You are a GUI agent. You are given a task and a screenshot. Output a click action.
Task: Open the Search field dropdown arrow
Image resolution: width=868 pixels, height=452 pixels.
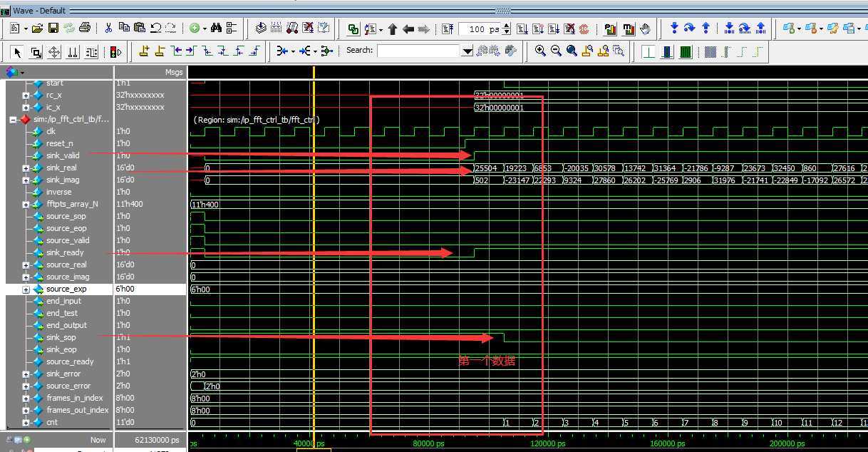click(x=467, y=51)
